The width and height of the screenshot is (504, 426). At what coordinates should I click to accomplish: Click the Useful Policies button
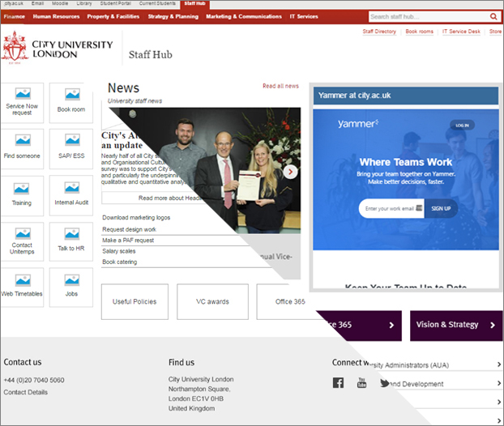click(135, 301)
